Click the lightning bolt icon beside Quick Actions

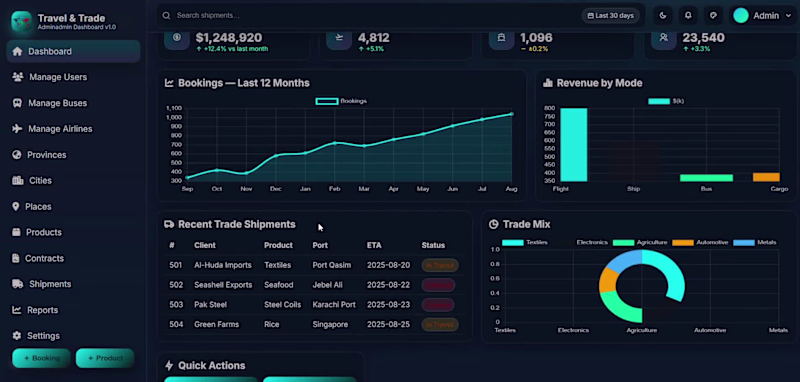pyautogui.click(x=169, y=365)
